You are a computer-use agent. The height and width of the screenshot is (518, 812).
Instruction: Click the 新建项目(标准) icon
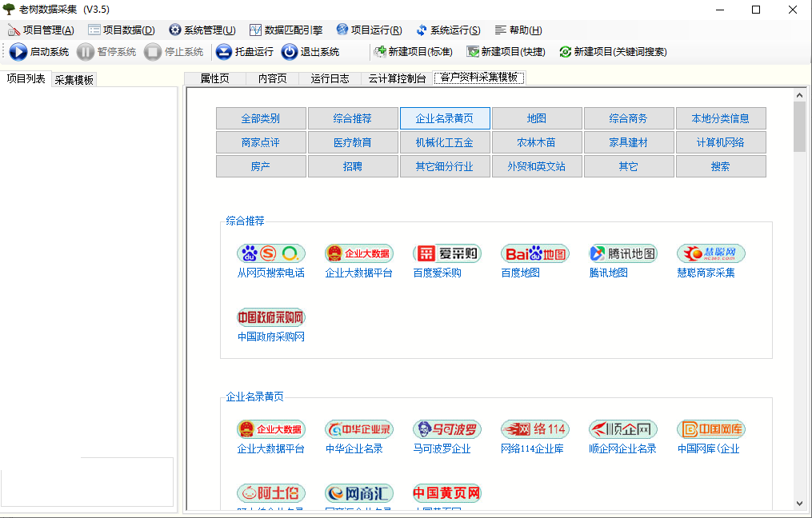[380, 52]
